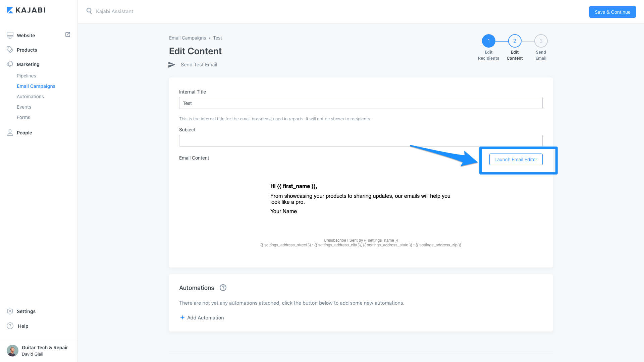Click the search magnifier icon
The image size is (644, 362).
click(x=89, y=11)
